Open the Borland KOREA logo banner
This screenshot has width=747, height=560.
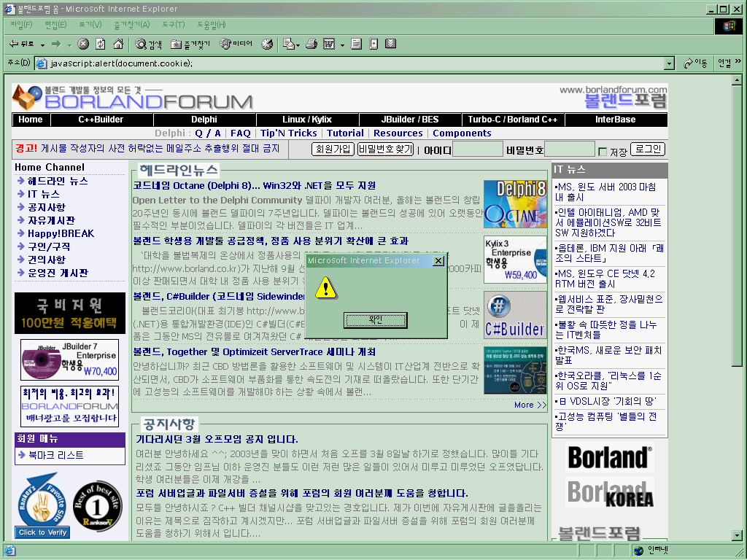tap(610, 492)
